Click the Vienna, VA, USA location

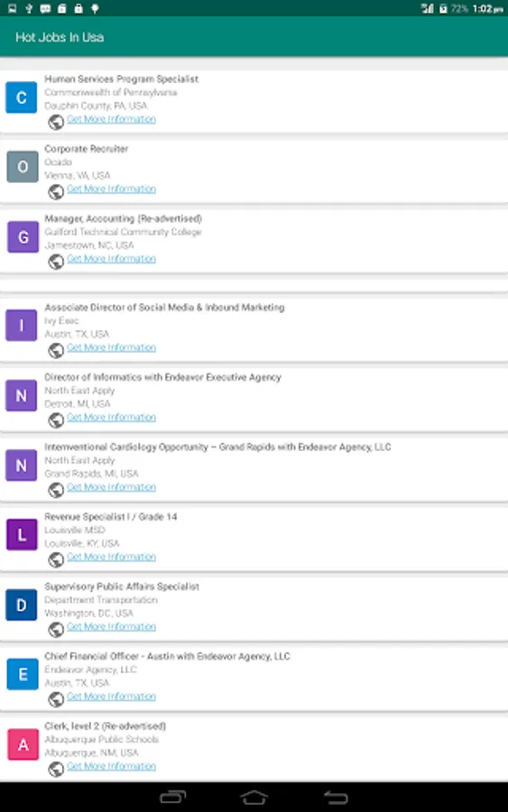[x=78, y=176]
